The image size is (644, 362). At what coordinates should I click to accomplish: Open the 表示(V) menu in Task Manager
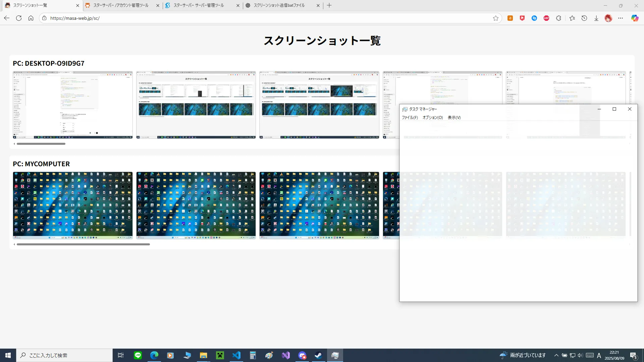click(454, 118)
